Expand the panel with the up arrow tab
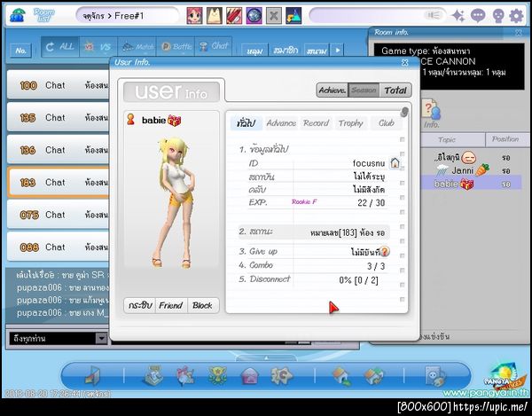This screenshot has height=416, width=532. (266, 357)
